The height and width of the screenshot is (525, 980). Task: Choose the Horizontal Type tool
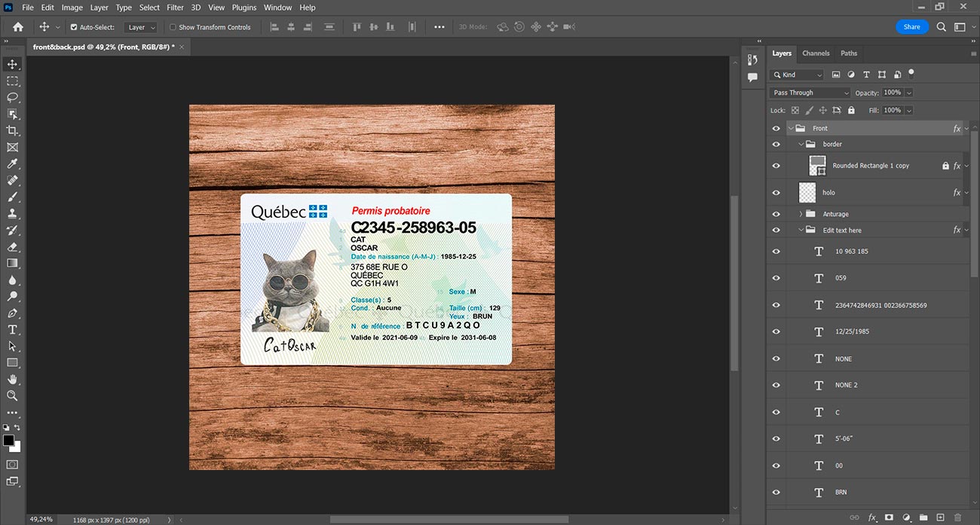click(12, 329)
